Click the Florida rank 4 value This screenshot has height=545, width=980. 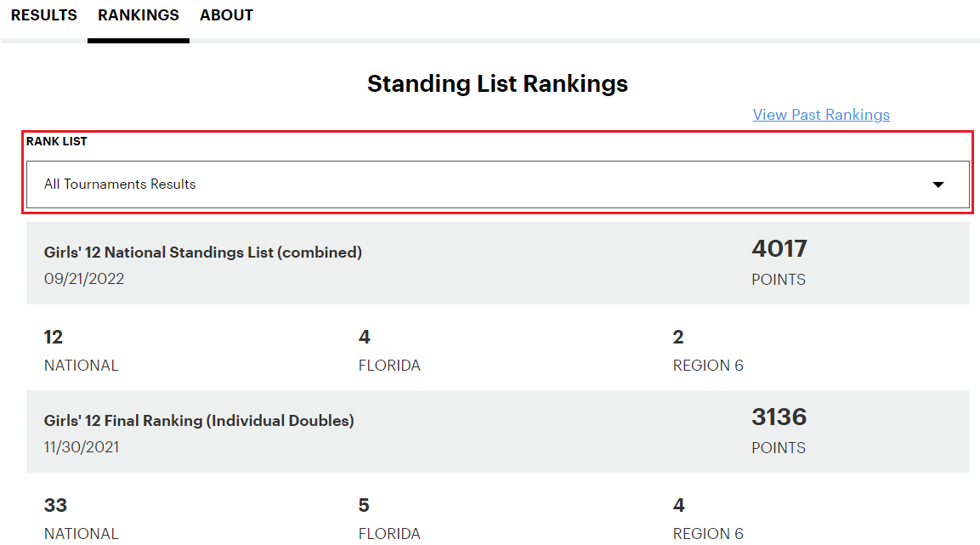pos(365,338)
